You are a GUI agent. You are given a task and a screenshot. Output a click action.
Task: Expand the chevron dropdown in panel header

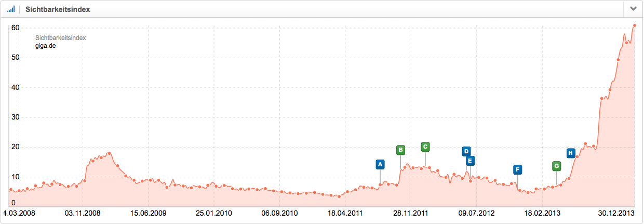tap(633, 9)
